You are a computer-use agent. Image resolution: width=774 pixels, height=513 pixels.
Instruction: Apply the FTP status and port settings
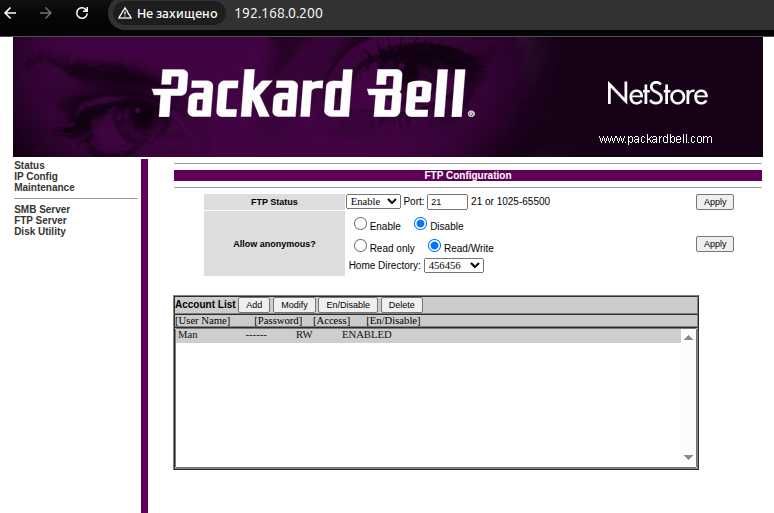coord(715,202)
